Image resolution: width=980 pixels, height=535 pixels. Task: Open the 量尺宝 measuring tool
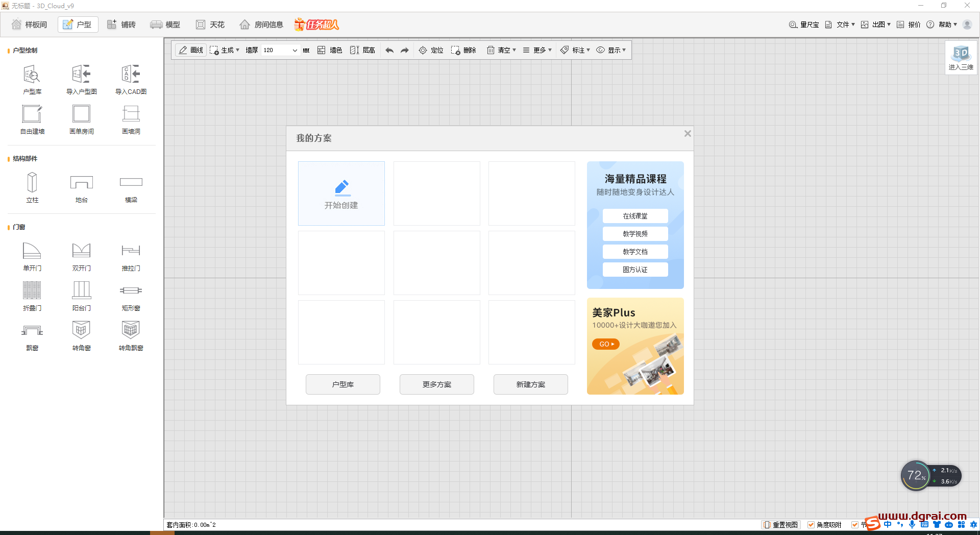click(804, 25)
